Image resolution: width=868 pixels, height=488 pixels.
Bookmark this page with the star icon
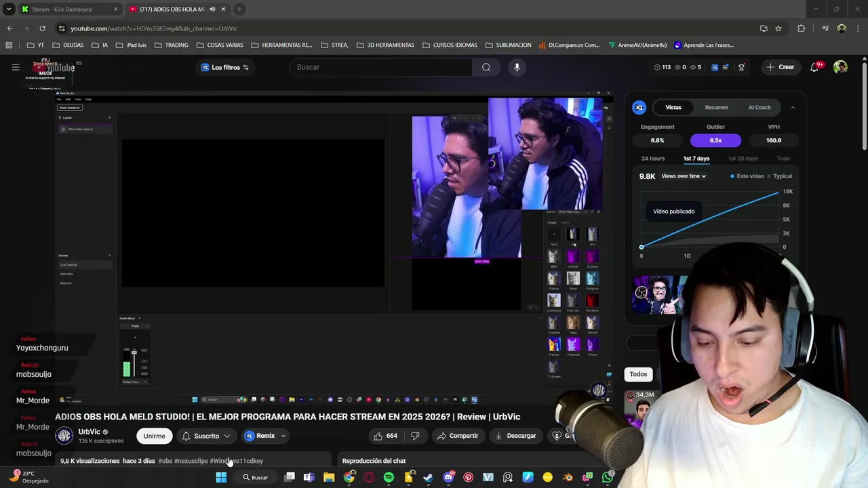[x=778, y=28]
